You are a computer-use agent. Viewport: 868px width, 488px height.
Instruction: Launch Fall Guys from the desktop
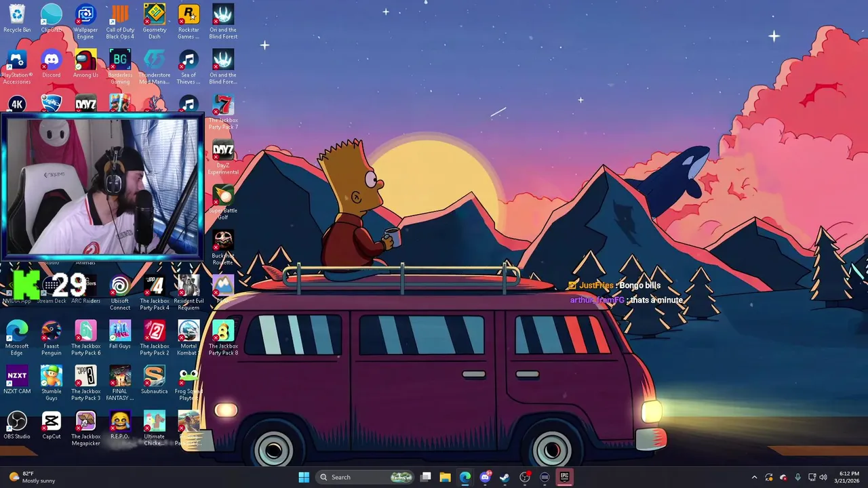coord(120,335)
